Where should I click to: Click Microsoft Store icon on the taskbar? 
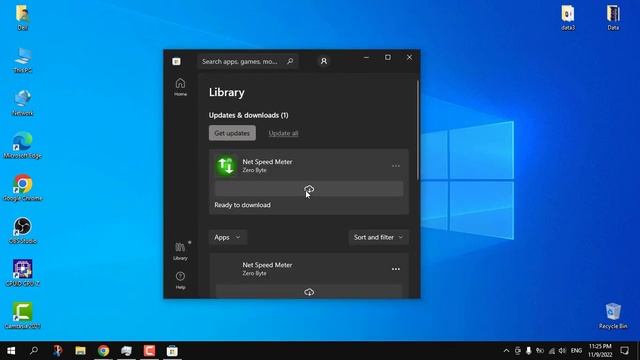(x=172, y=351)
